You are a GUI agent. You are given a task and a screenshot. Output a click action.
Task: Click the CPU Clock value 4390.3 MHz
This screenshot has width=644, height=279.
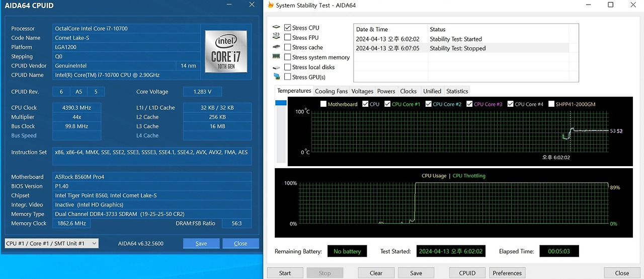tap(76, 107)
